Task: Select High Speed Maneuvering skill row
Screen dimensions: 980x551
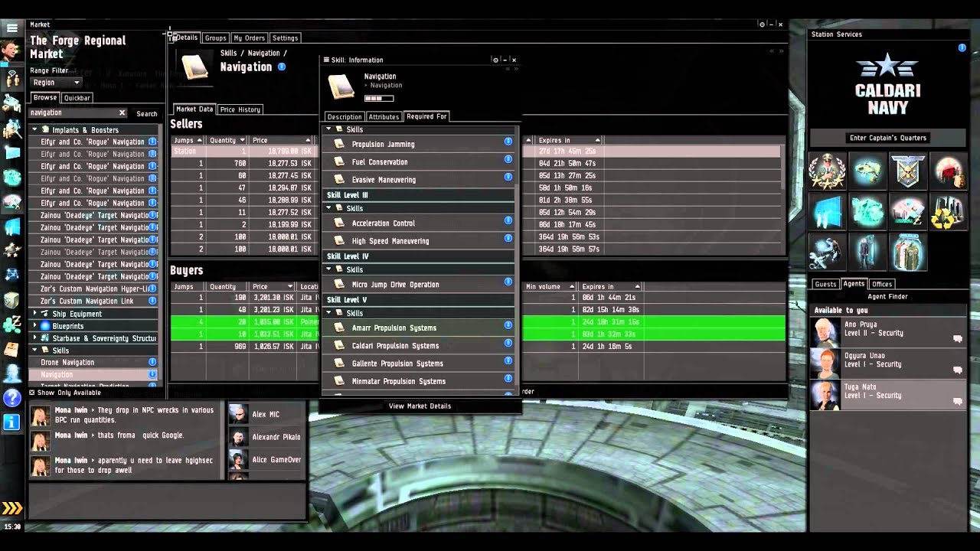Action: 419,240
